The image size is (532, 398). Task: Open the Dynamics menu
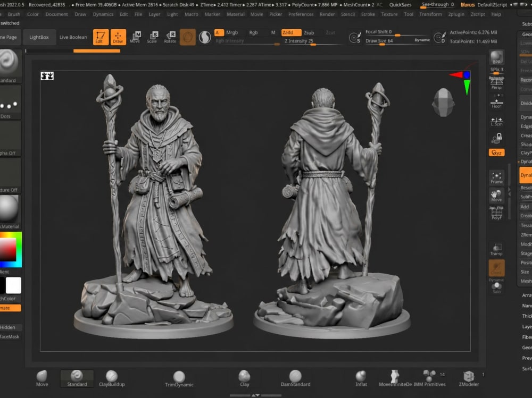(x=103, y=14)
